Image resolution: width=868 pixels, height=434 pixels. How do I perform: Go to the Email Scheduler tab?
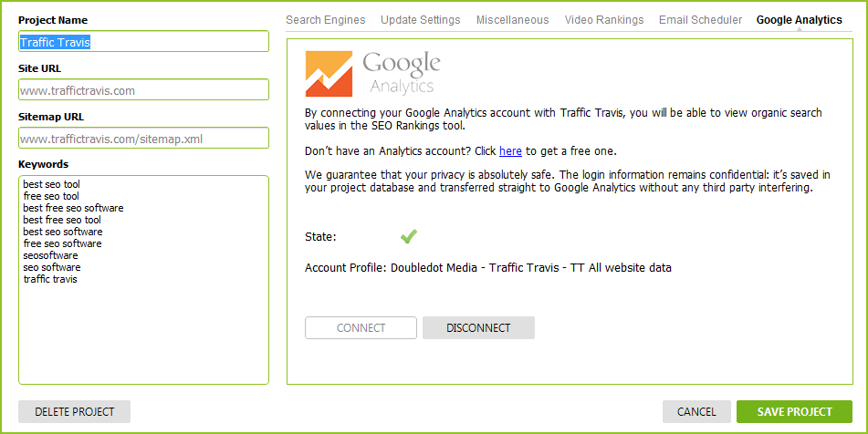700,20
